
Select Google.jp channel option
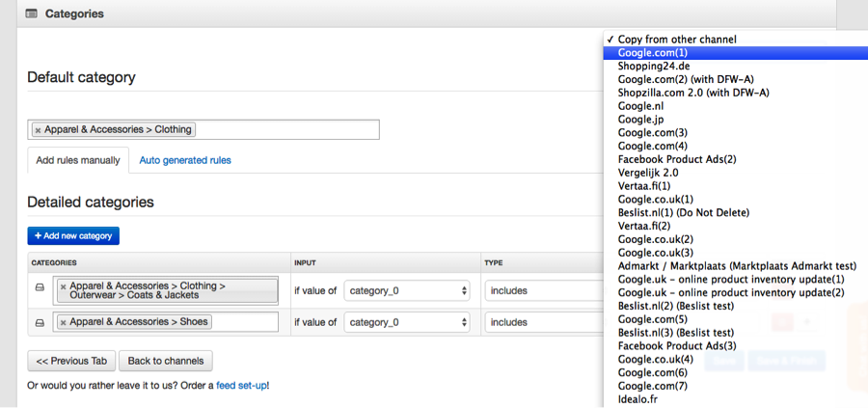pyautogui.click(x=735, y=120)
